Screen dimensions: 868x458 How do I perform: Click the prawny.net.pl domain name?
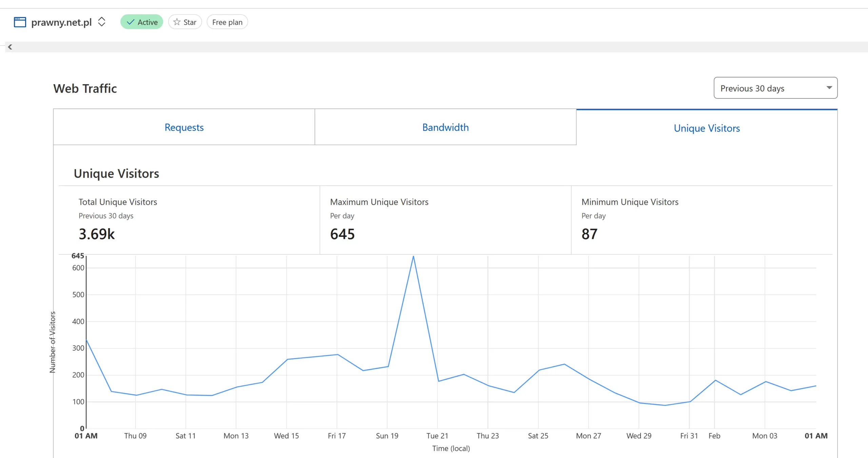pos(61,22)
